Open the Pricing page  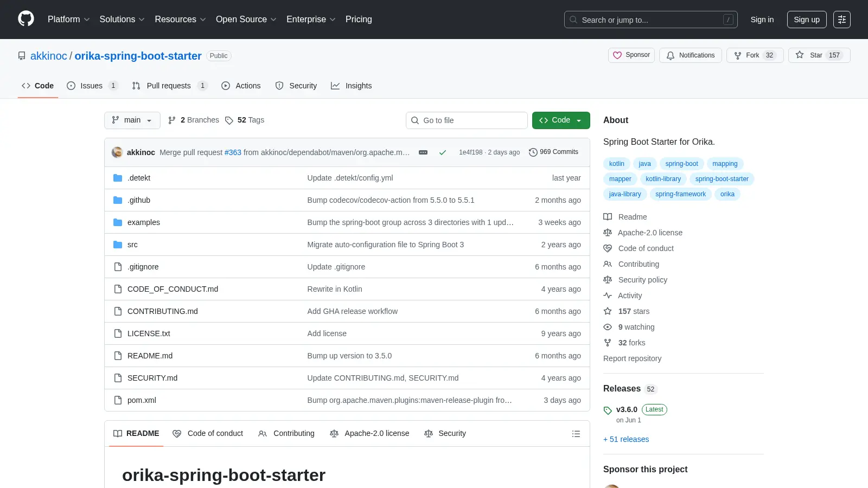click(x=359, y=19)
